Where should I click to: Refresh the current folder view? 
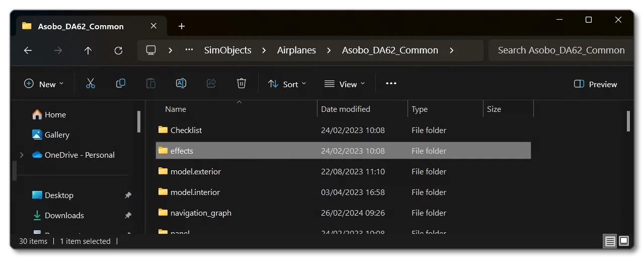click(118, 50)
